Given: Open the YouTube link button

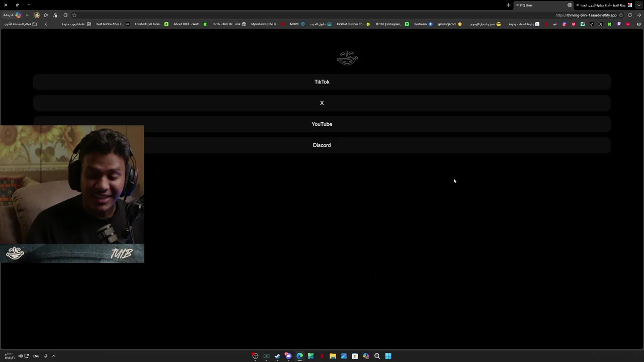Looking at the screenshot, I should [x=322, y=124].
